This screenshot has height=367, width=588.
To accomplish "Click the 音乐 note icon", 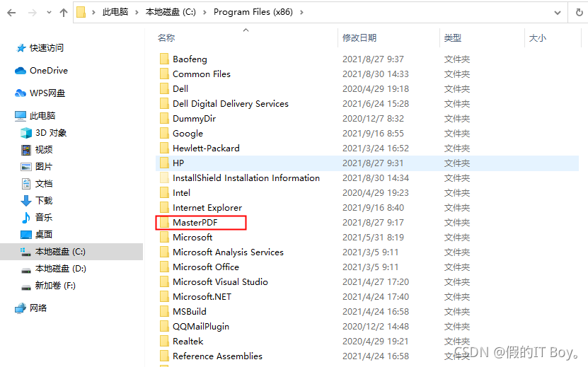I will tap(26, 217).
